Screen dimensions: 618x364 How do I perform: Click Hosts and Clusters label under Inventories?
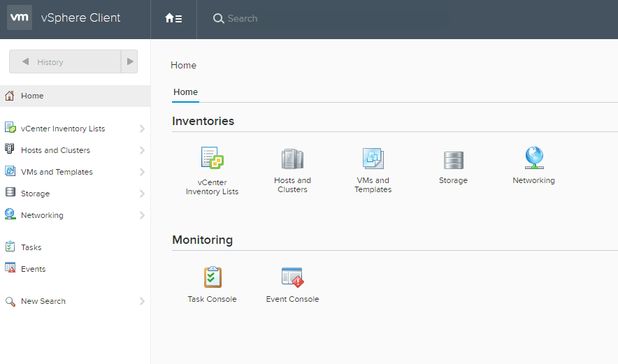click(x=292, y=184)
